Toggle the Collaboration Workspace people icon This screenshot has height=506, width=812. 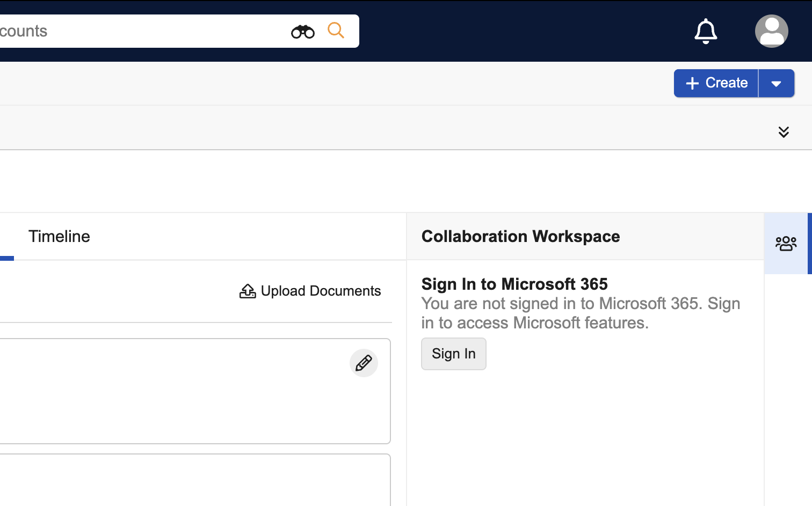pos(786,244)
